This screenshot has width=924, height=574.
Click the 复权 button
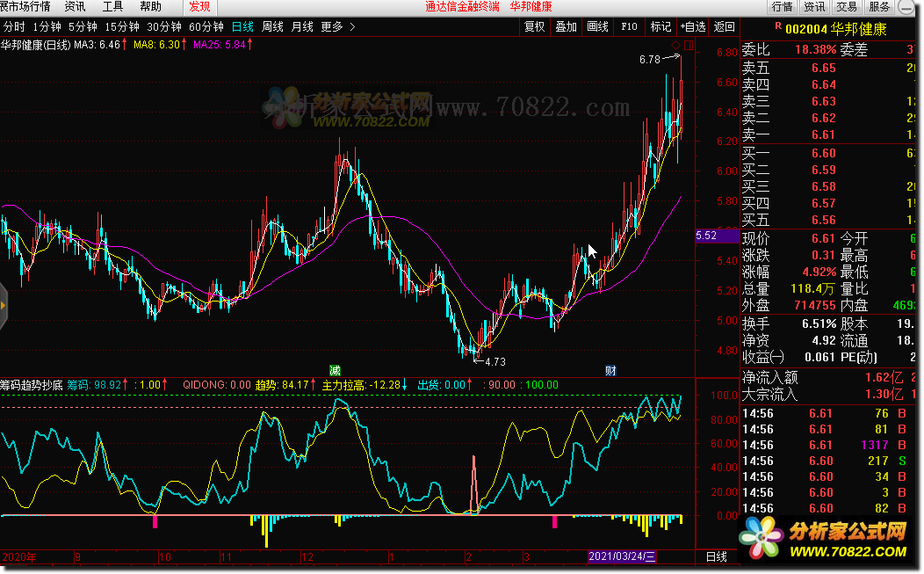[x=535, y=27]
